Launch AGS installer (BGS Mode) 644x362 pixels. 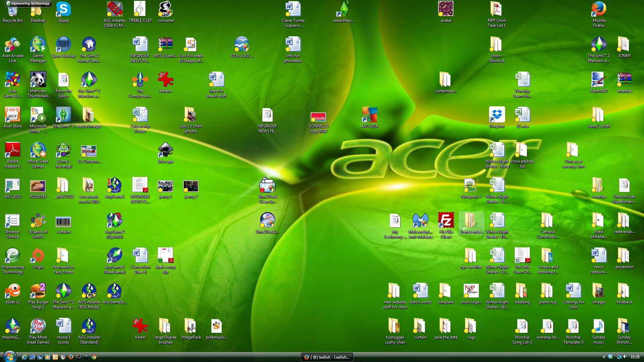[89, 296]
